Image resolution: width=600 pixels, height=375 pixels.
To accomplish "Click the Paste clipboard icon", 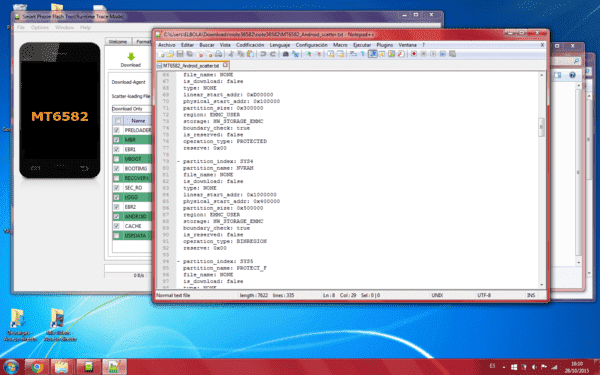I will point(250,54).
